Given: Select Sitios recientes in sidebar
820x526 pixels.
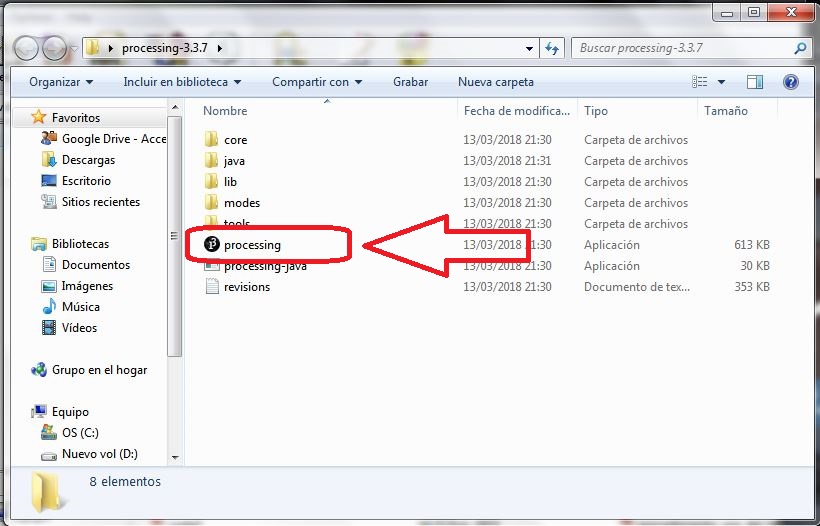Looking at the screenshot, I should (x=101, y=202).
